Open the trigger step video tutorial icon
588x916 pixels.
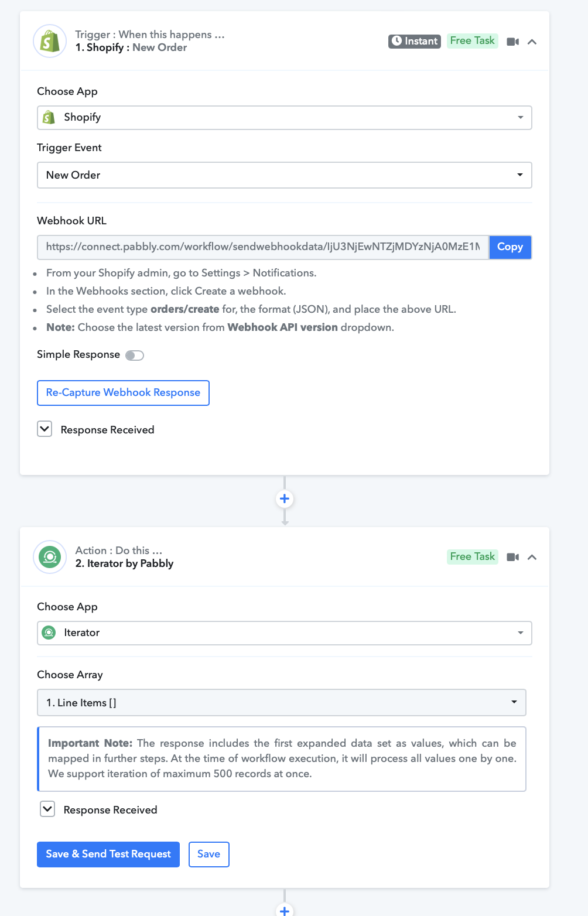point(513,42)
